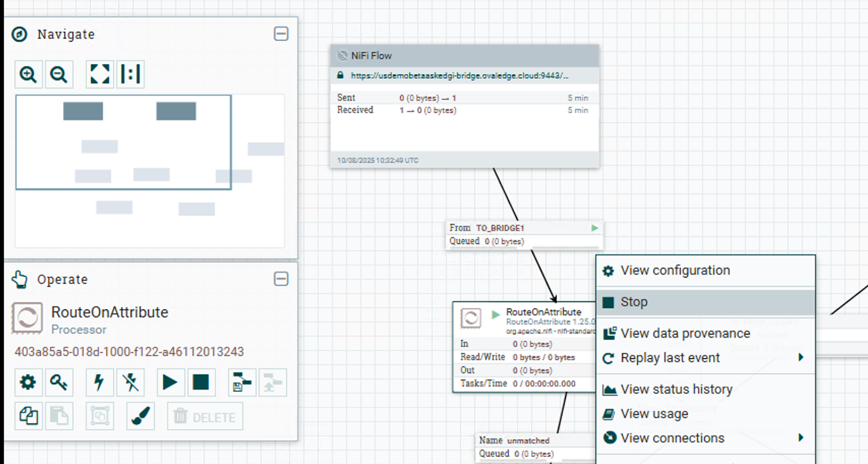Viewport: 868px width, 464px height.
Task: Start the processor using the play button
Action: 170,383
